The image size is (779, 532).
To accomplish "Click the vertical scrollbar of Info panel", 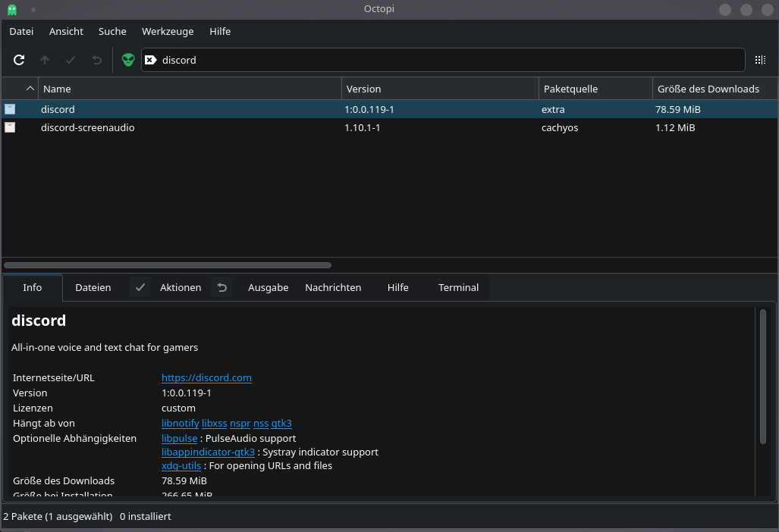I will click(762, 376).
